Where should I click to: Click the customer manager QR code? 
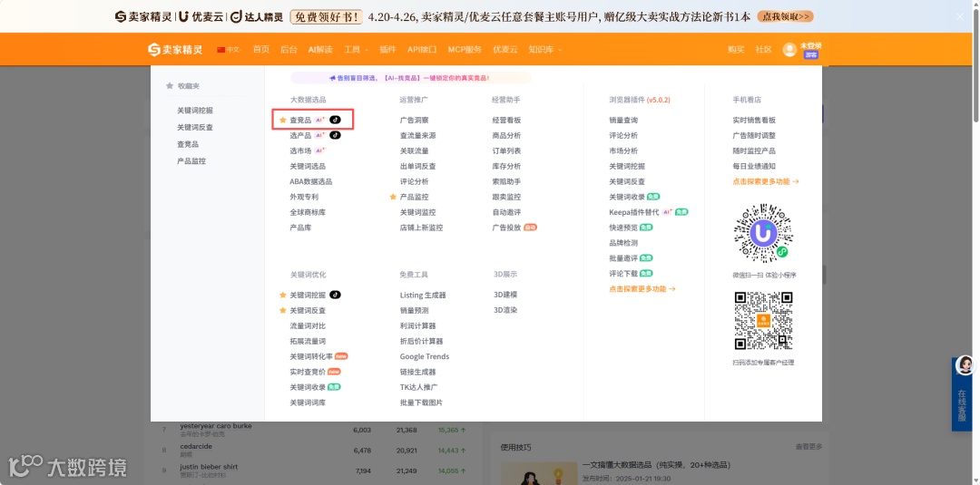[763, 321]
